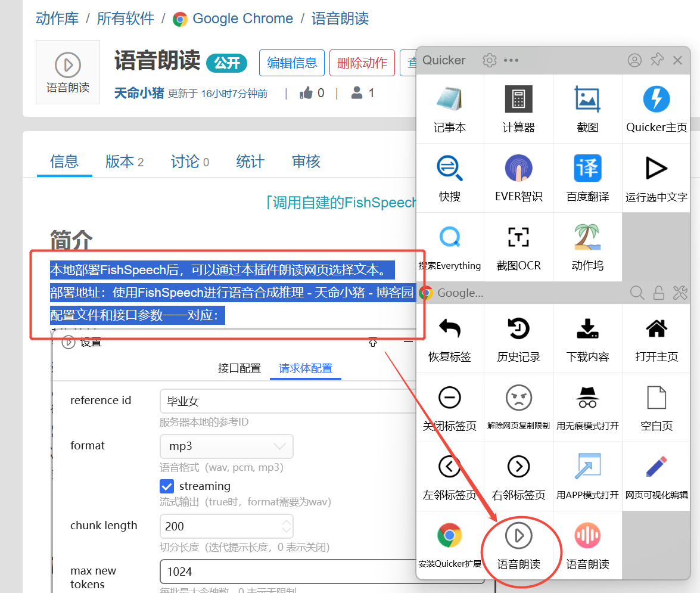Click the 恢复标签 restore tab action
The image size is (700, 593).
tap(450, 339)
